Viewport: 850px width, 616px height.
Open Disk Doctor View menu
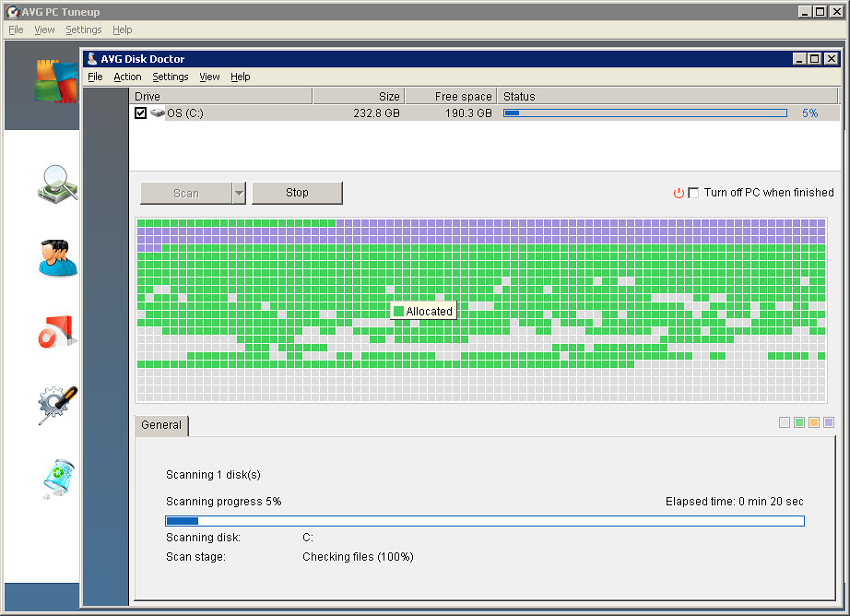209,77
